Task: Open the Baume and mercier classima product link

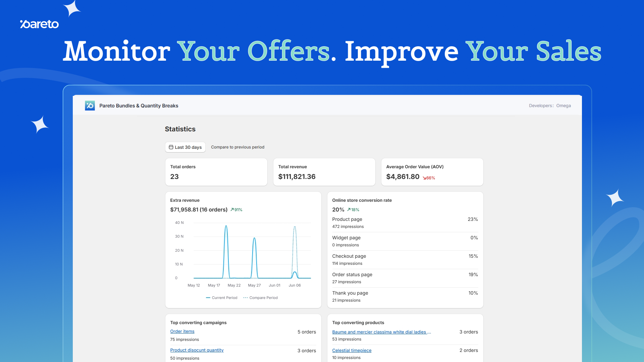Action: tap(381, 332)
